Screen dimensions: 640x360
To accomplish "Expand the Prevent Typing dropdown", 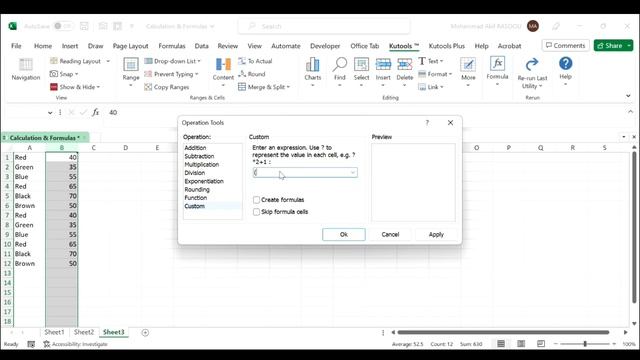I will pos(197,74).
